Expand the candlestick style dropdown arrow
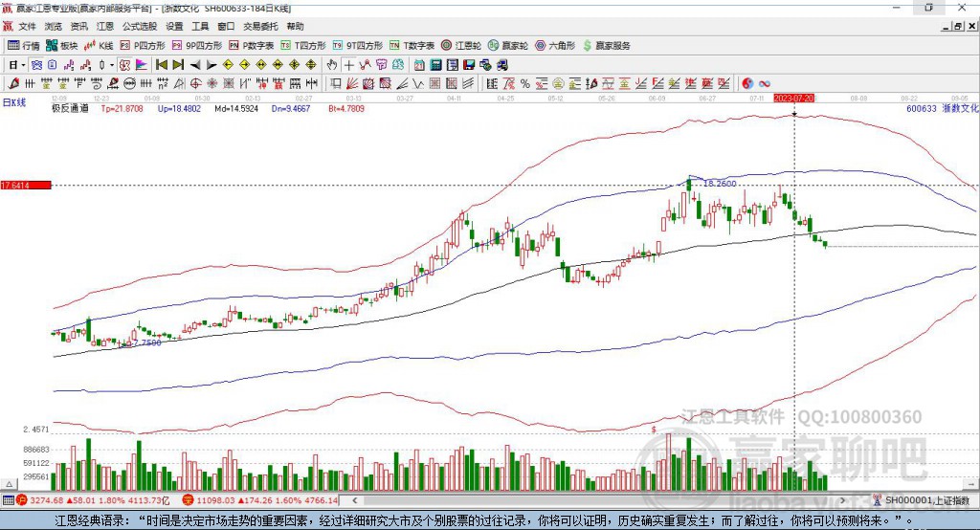This screenshot has width=980, height=530. tap(112, 65)
